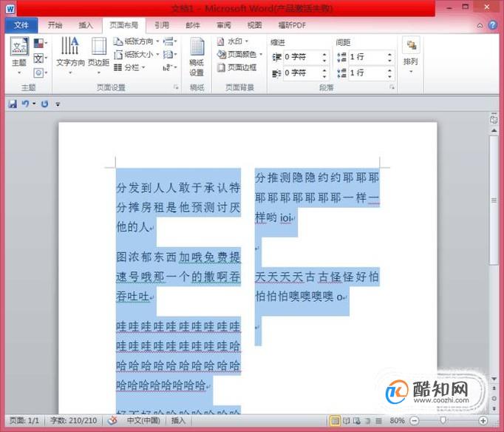Switch to the View (视图) tab
The height and width of the screenshot is (432, 504).
[254, 25]
